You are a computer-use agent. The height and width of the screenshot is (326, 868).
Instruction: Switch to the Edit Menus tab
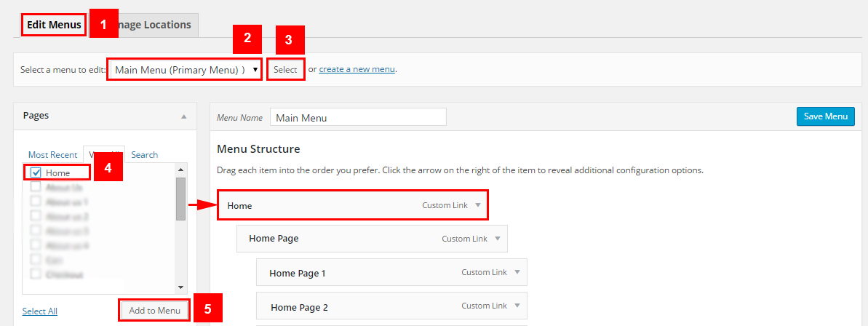54,25
